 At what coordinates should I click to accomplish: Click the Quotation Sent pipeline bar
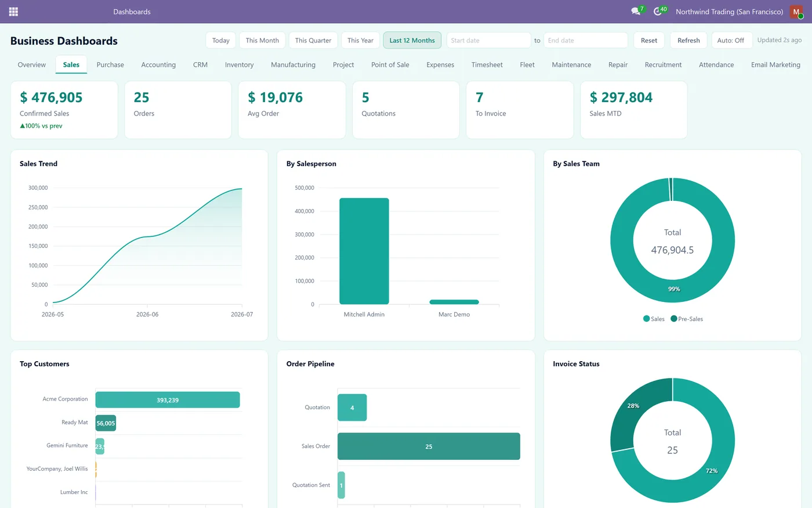[341, 485]
